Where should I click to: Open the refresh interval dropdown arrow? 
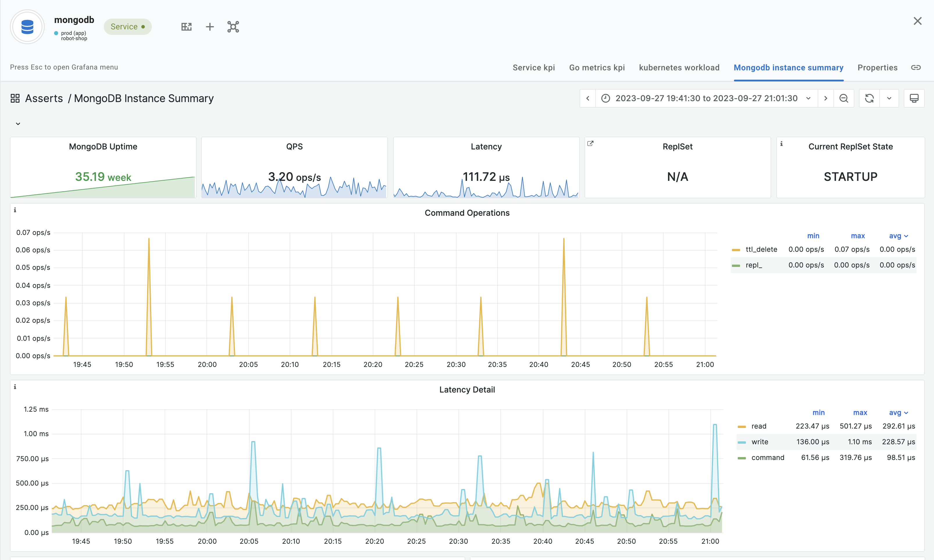tap(889, 99)
